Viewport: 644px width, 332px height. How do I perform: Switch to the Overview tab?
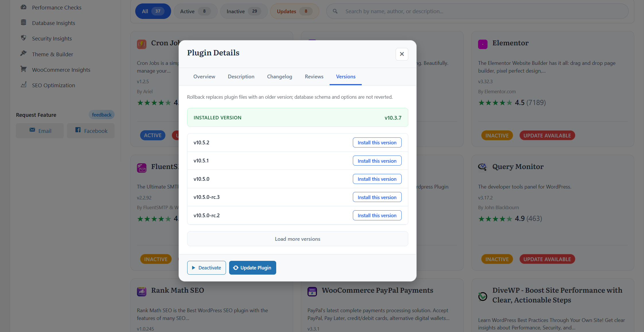pos(204,77)
